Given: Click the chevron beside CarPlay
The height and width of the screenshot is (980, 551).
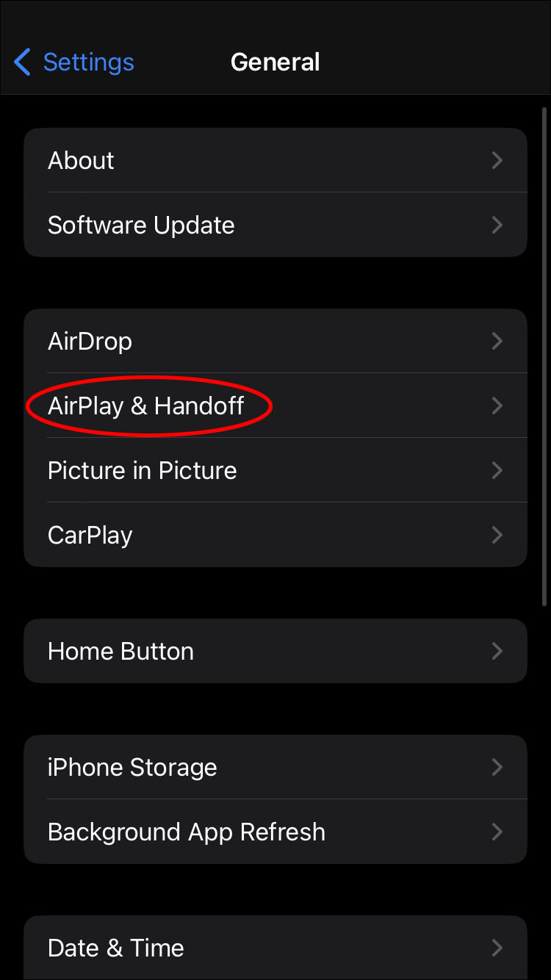Looking at the screenshot, I should [497, 535].
